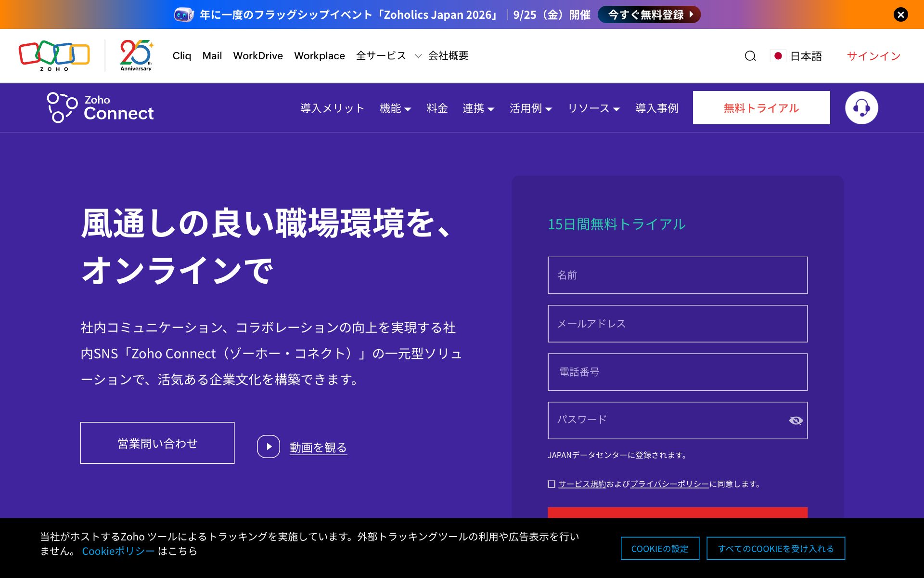This screenshot has width=924, height=578.
Task: Open the 料金 pricing page
Action: click(437, 108)
